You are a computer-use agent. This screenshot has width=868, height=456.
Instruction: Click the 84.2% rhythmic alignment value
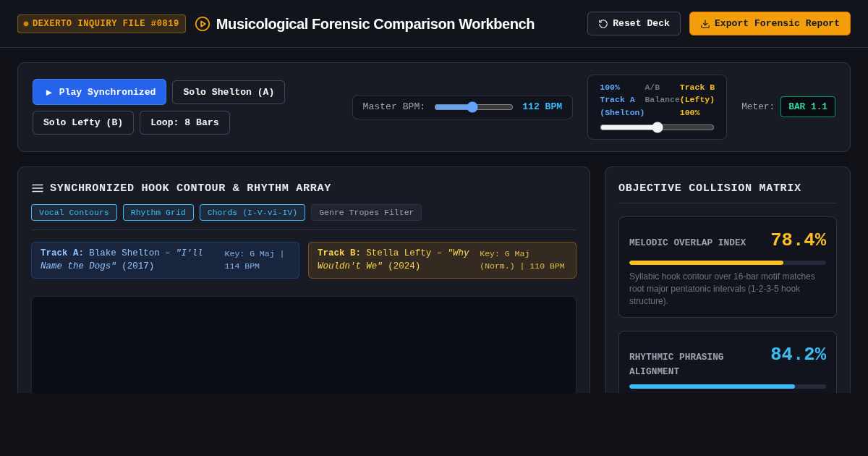click(x=798, y=354)
